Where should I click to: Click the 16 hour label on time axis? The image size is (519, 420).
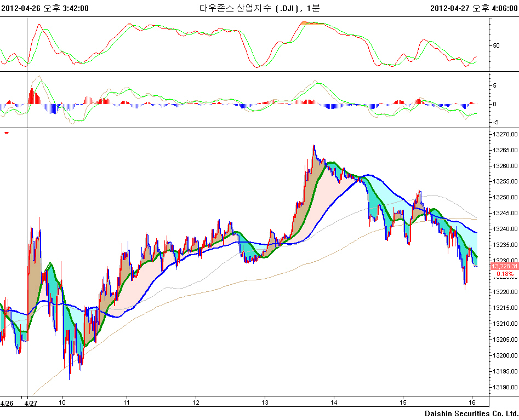pyautogui.click(x=471, y=403)
